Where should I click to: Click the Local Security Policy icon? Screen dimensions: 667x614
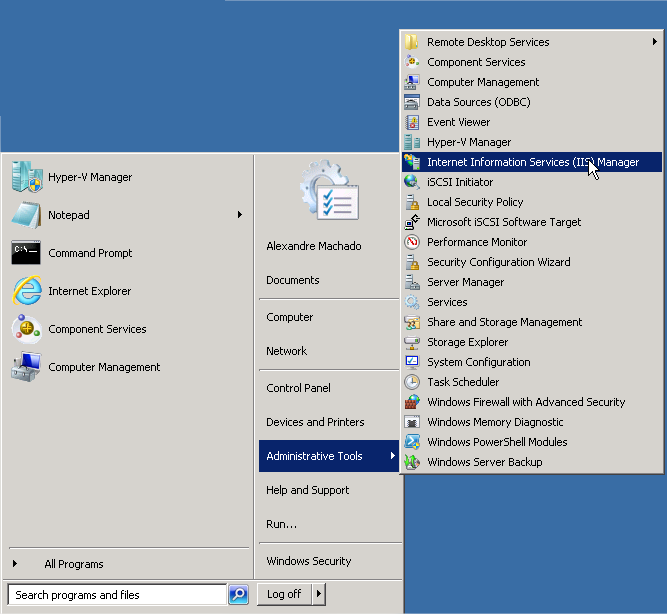click(411, 202)
